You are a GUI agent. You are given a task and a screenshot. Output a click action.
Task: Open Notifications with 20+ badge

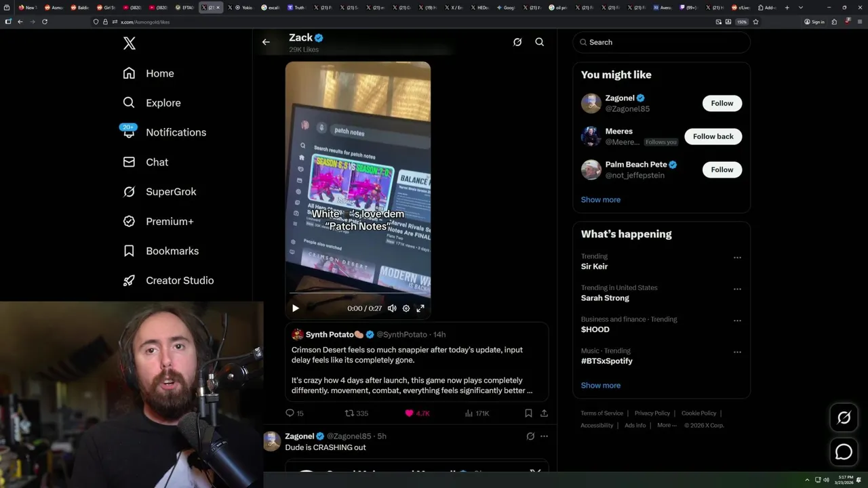pos(163,132)
